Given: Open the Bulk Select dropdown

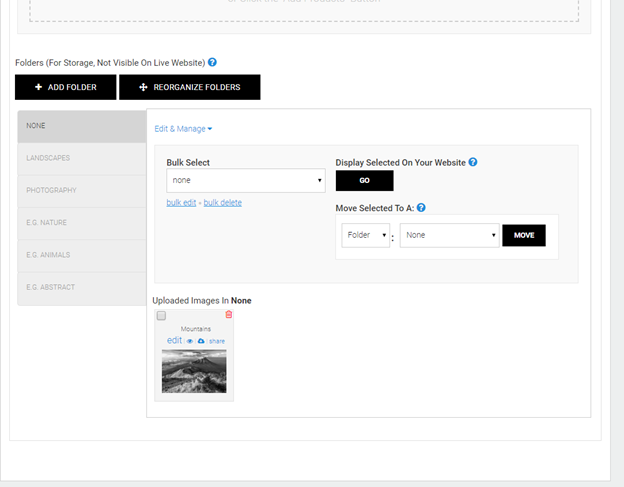Looking at the screenshot, I should (245, 180).
